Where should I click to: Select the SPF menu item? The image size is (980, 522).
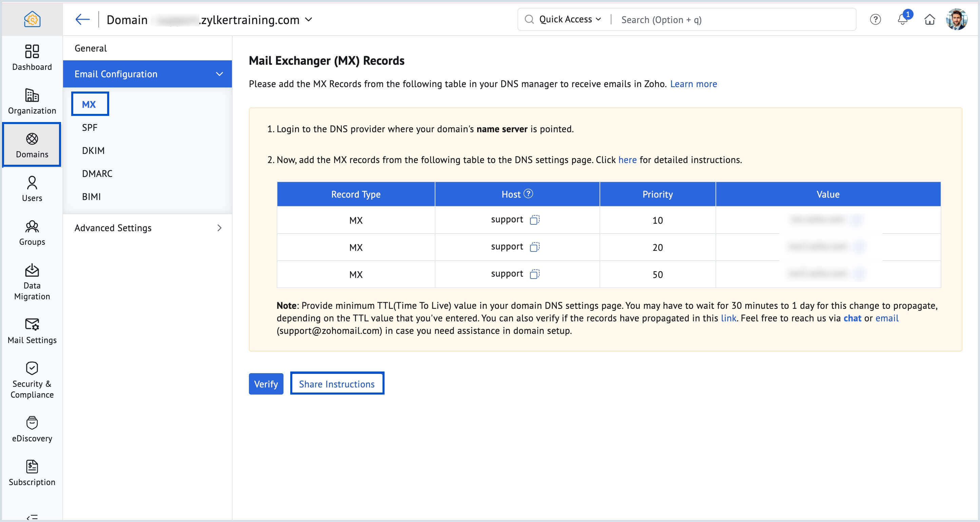click(90, 127)
